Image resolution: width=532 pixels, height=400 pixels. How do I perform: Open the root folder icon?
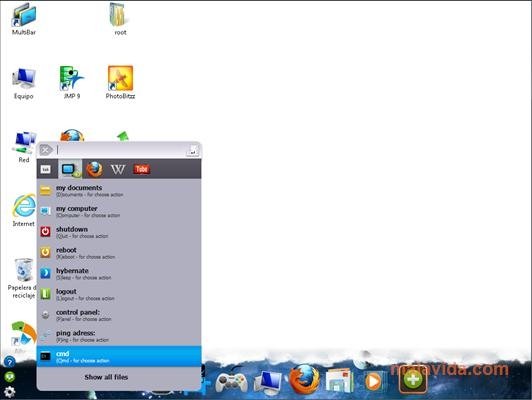click(x=120, y=19)
